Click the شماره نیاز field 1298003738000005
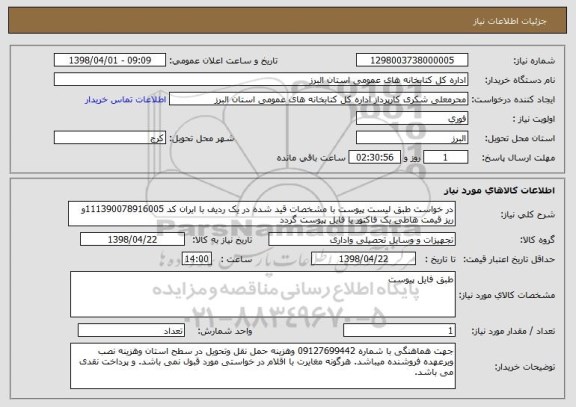Viewport: 576px width, 407px height. 412,60
